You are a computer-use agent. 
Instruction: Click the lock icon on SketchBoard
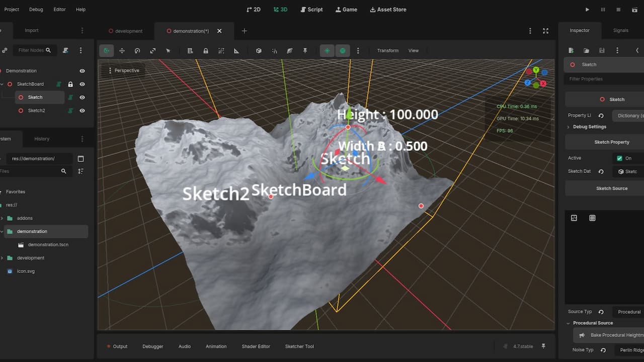click(70, 84)
